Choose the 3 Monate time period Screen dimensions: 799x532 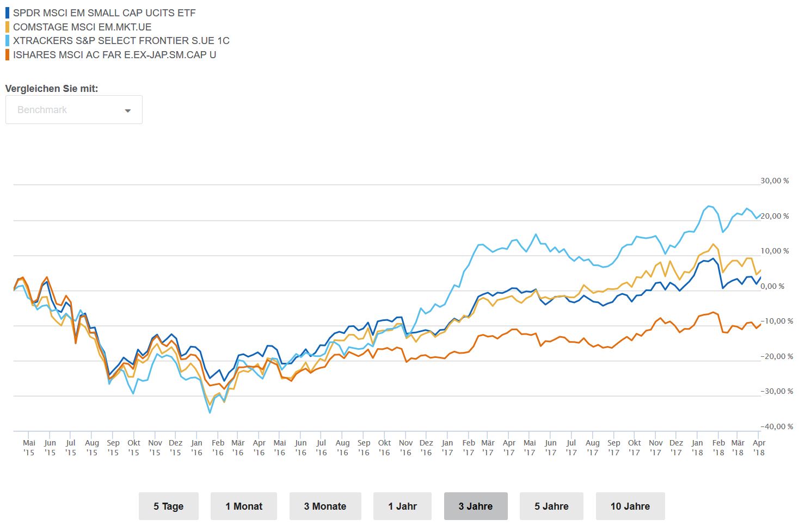pyautogui.click(x=325, y=506)
